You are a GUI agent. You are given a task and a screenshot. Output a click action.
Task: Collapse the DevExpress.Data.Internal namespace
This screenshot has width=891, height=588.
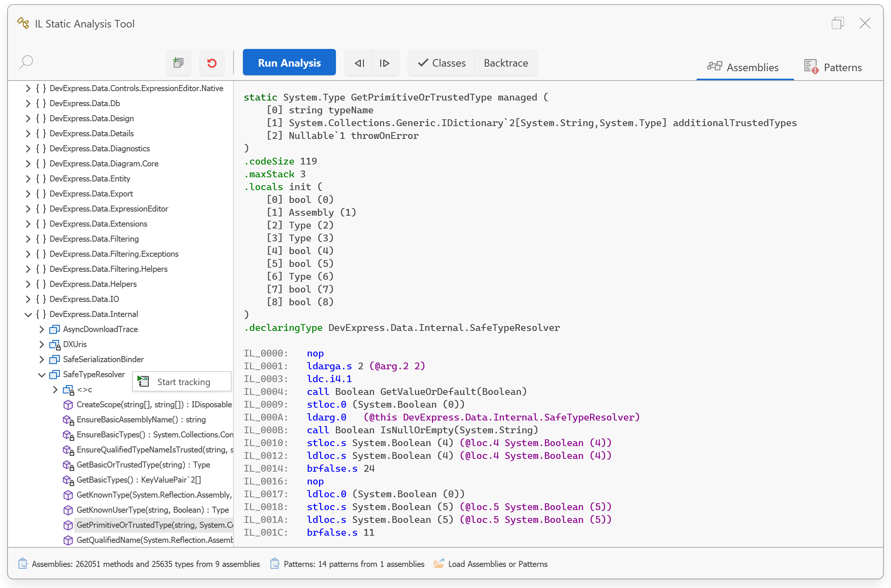point(28,314)
